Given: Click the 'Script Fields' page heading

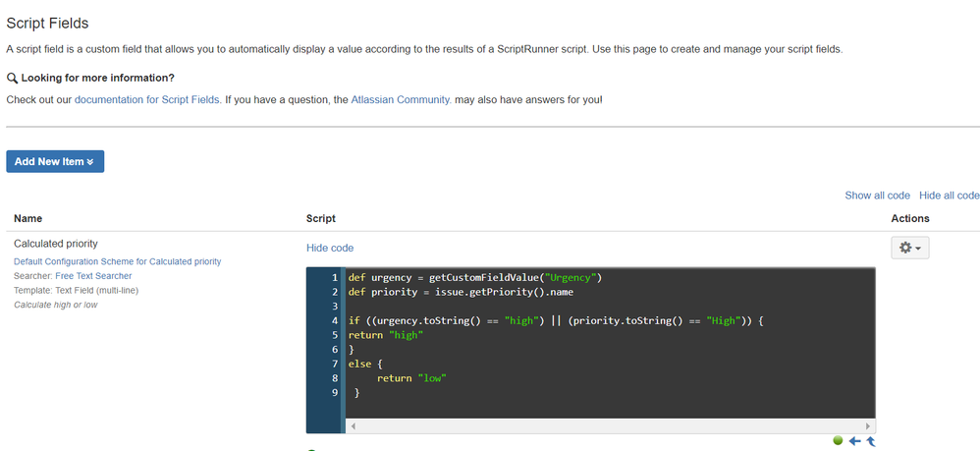Looking at the screenshot, I should point(47,24).
